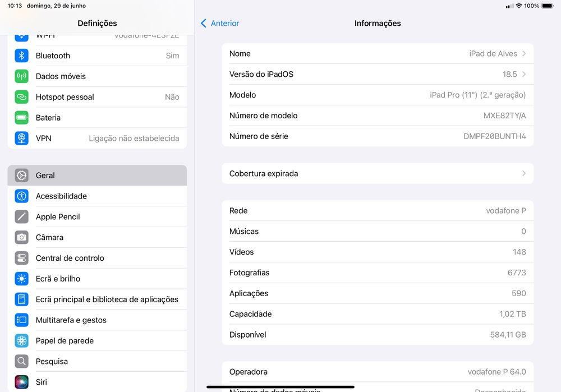Open Pesquisa settings label
The height and width of the screenshot is (392, 561).
tap(52, 361)
